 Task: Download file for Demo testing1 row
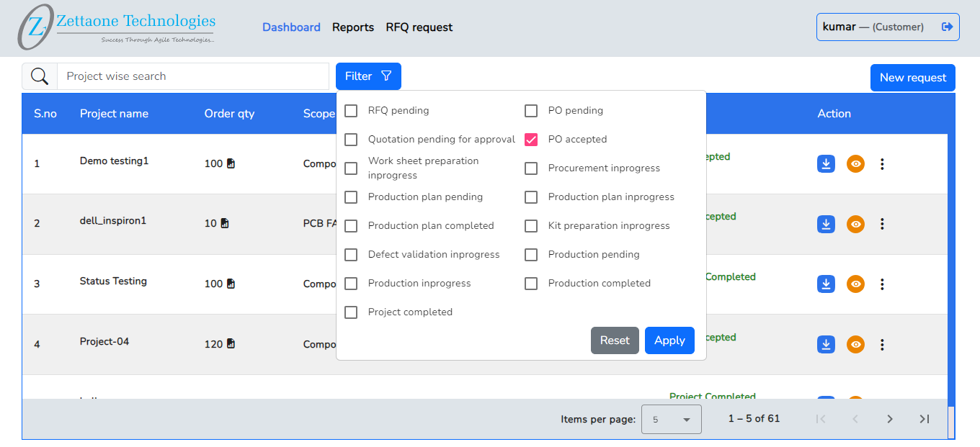[826, 164]
